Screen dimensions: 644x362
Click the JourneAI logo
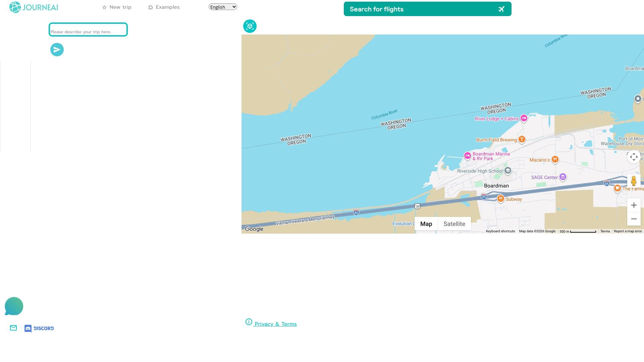coord(34,7)
